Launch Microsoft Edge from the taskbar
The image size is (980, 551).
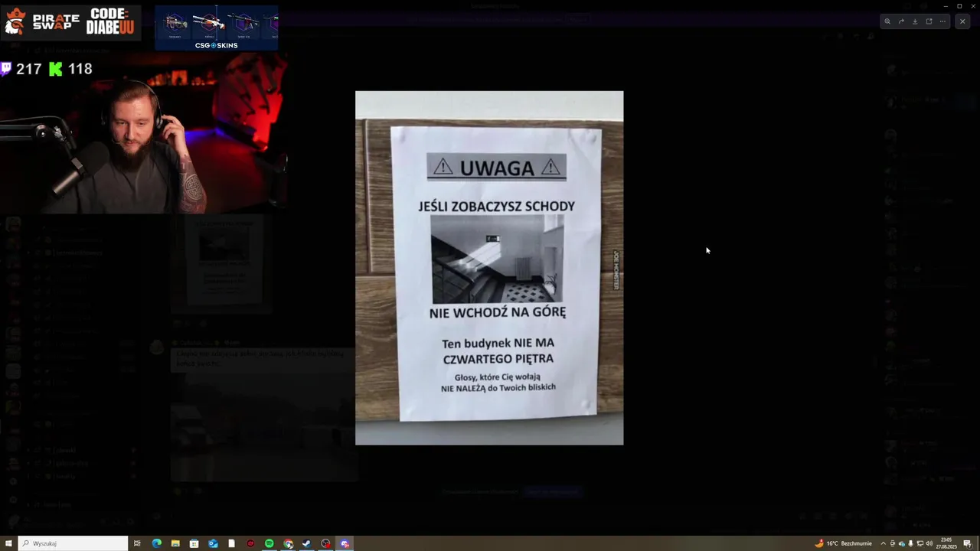pyautogui.click(x=156, y=543)
